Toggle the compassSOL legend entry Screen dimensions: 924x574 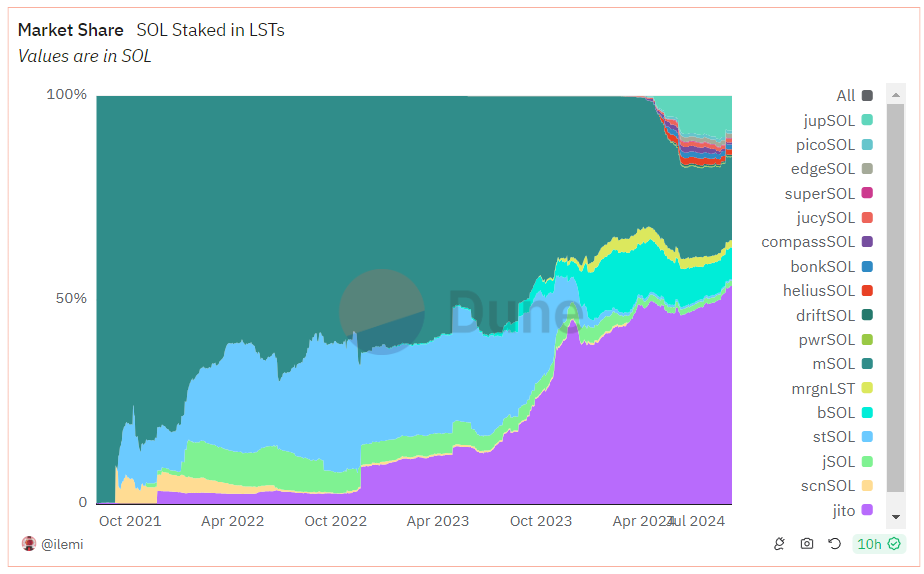(817, 242)
